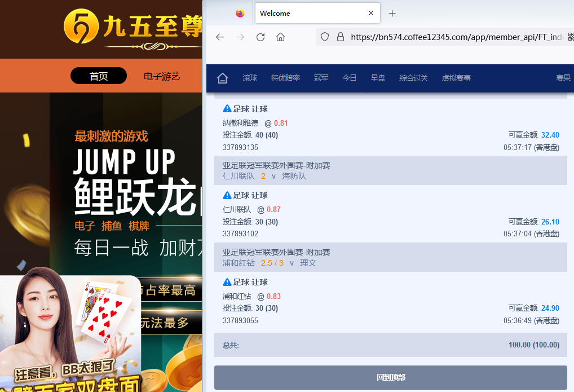574x392 pixels.
Task: Click warning icon on 浦和红钻 bet
Action: coord(227,281)
